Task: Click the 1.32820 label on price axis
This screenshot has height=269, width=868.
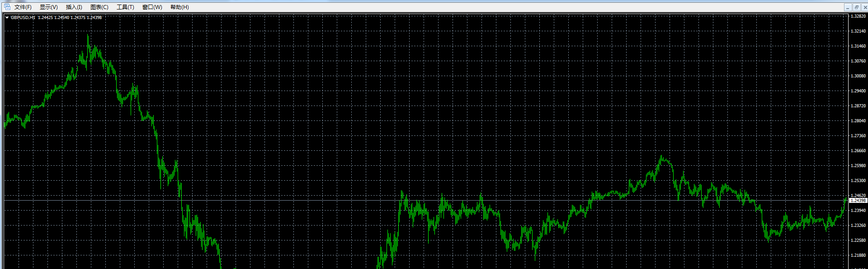Action: [858, 16]
